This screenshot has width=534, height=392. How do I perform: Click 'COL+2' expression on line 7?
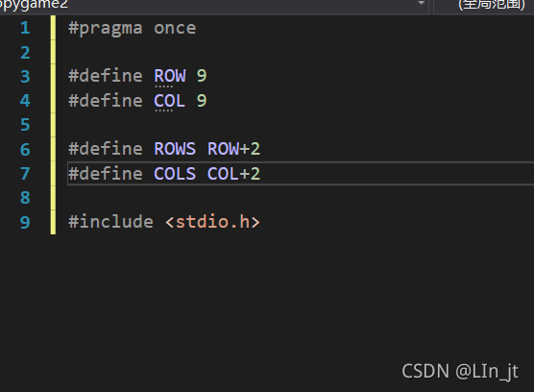click(234, 174)
